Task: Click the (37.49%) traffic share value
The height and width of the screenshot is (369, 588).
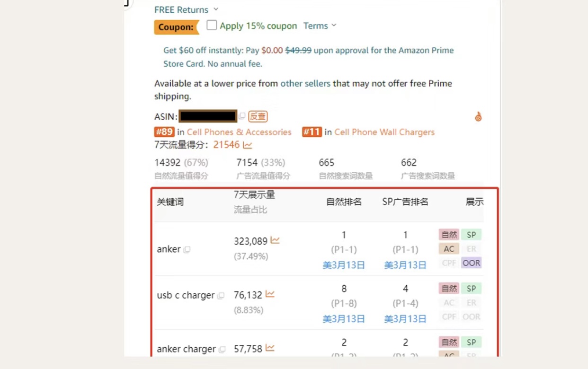Action: coord(251,256)
